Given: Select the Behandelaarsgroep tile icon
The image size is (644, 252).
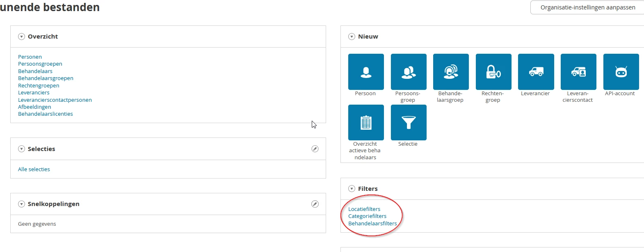Looking at the screenshot, I should click(x=451, y=72).
